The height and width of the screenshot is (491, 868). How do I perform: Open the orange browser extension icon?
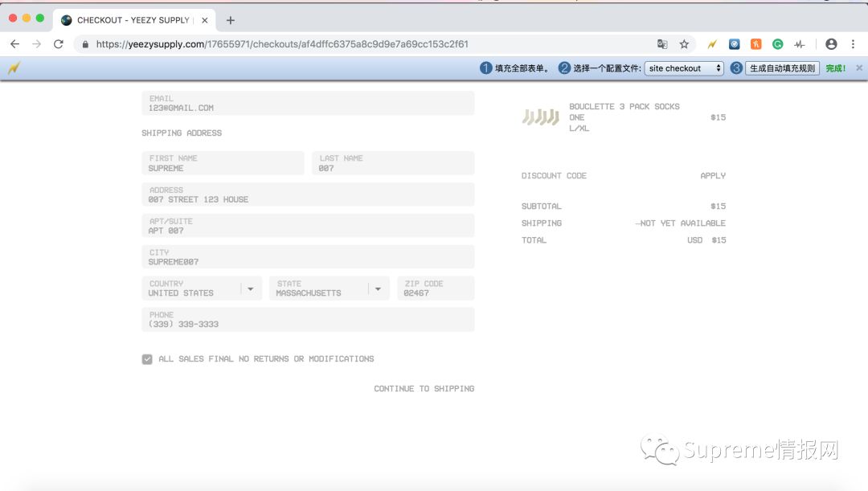click(x=755, y=44)
